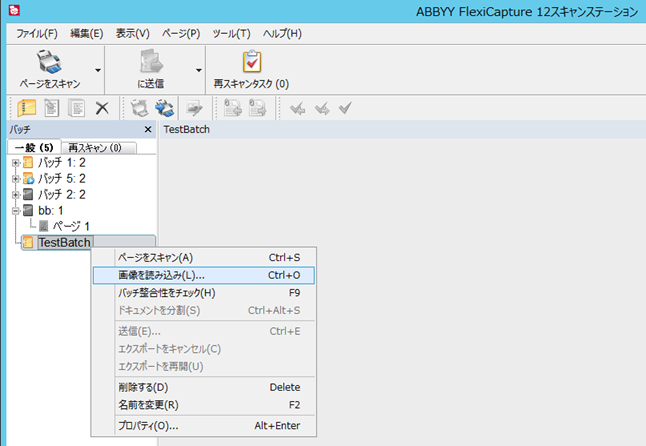
Task: Select バッチ 1: 2 in batch tree
Action: 62,163
